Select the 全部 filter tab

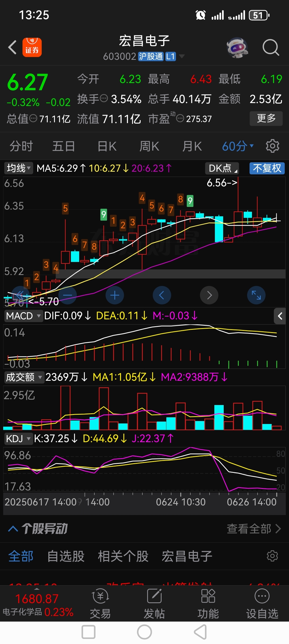[21, 556]
